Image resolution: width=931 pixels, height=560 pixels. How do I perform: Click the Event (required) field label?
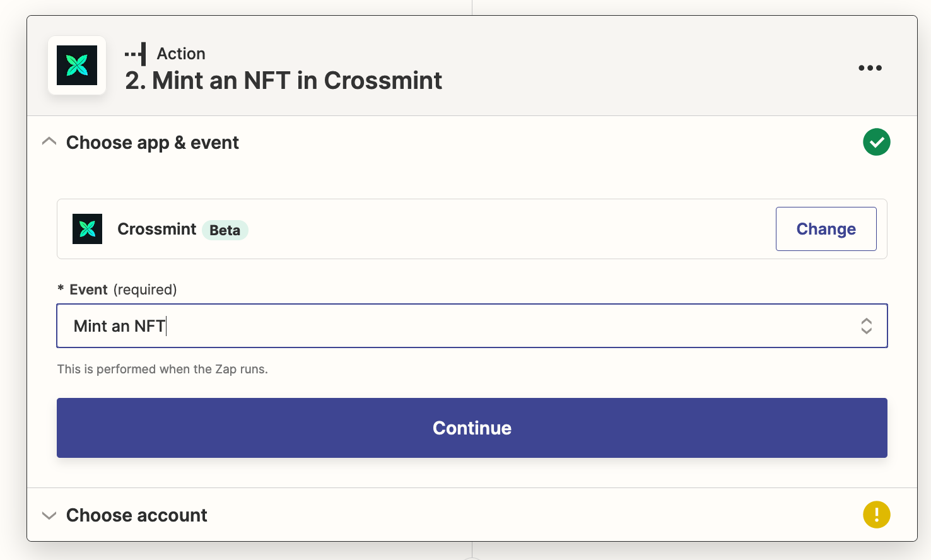[123, 289]
